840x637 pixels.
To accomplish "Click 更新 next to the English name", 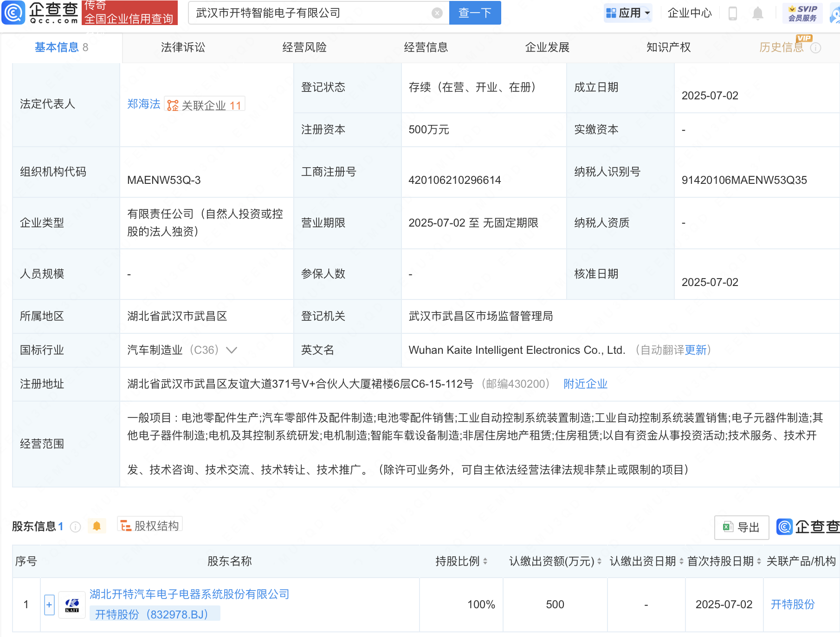I will (696, 350).
